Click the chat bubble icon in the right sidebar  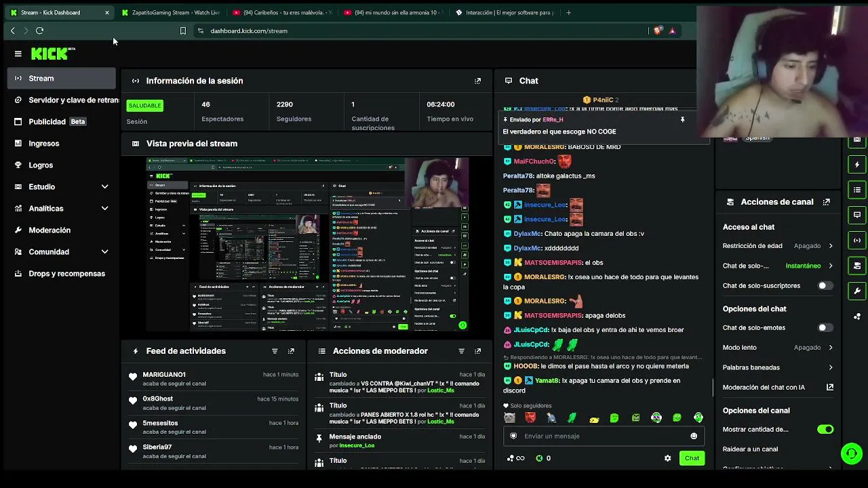[x=857, y=215]
